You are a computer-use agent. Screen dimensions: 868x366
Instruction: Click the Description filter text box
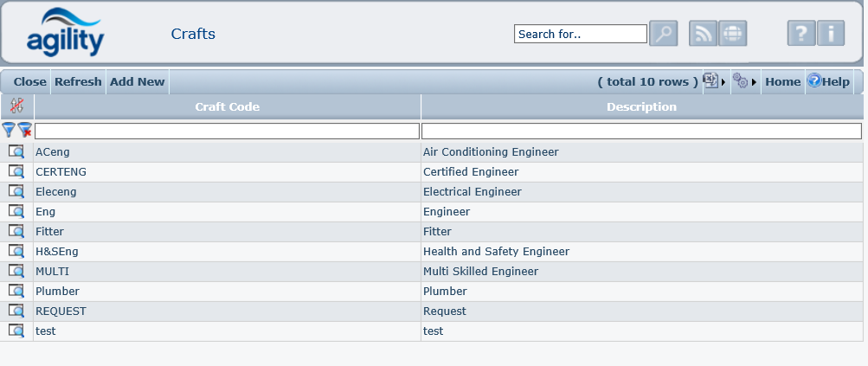pyautogui.click(x=641, y=131)
